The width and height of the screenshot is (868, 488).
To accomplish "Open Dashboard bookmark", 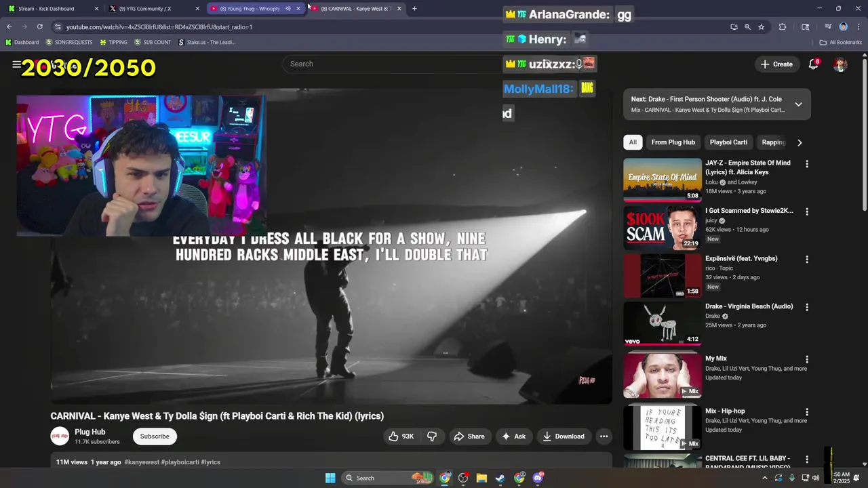I will (x=22, y=42).
